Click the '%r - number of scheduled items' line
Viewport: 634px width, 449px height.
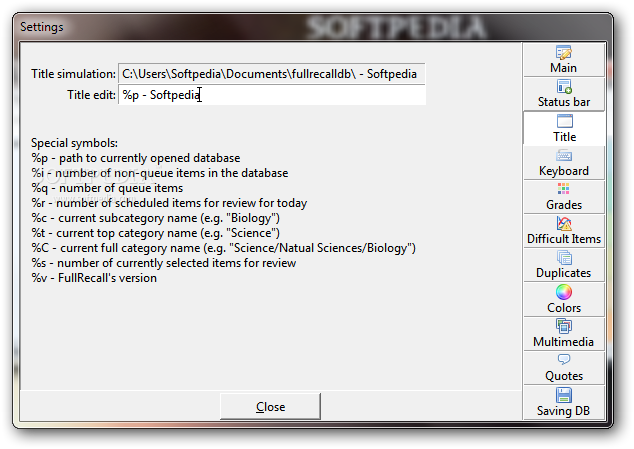pos(169,203)
